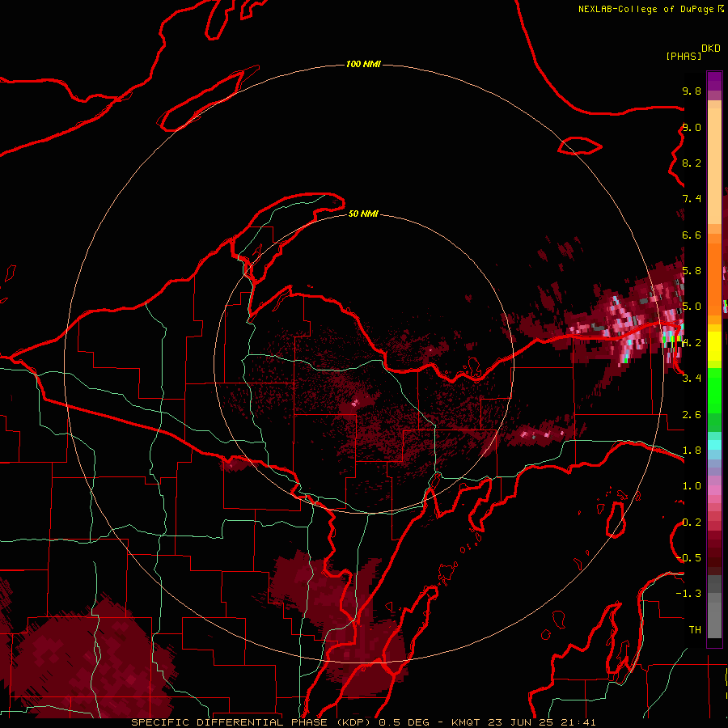Select the 6.6 legend value

coord(692,235)
